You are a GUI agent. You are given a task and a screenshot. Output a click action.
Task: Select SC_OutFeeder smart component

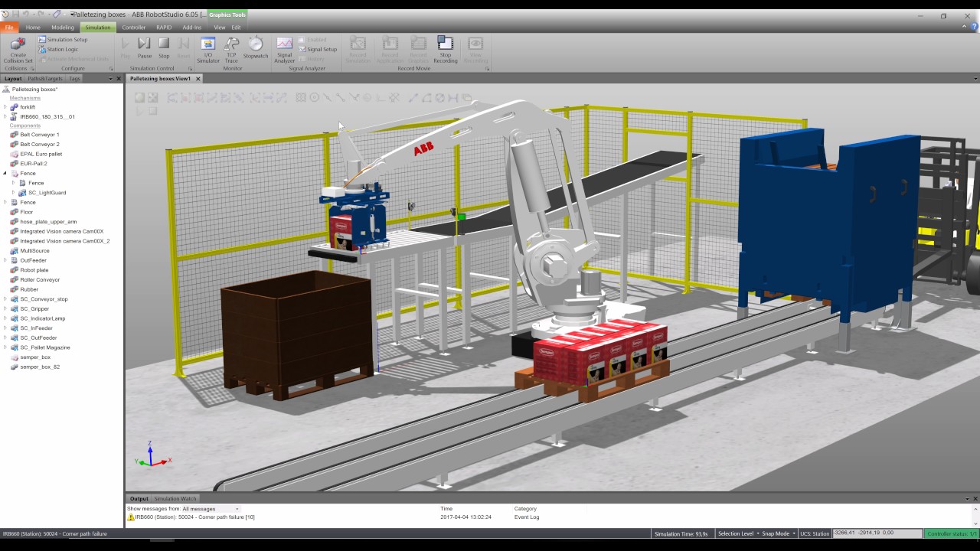38,337
